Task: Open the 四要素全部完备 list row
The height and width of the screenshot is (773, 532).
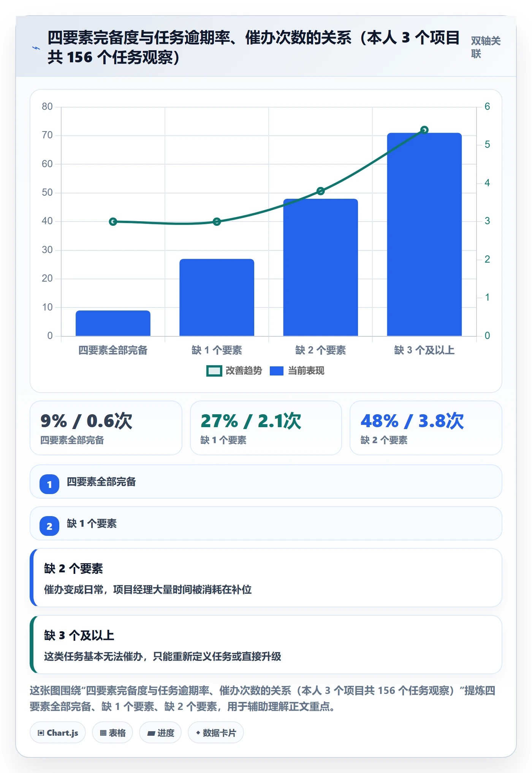Action: 266,482
